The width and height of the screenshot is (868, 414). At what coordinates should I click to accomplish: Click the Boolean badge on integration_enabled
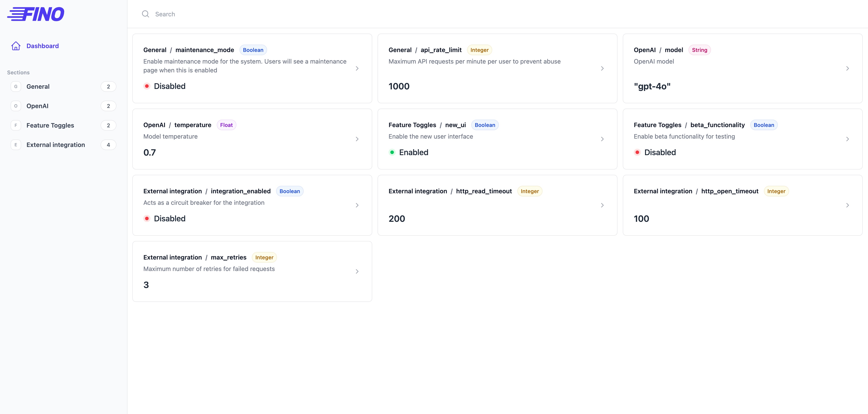[290, 191]
